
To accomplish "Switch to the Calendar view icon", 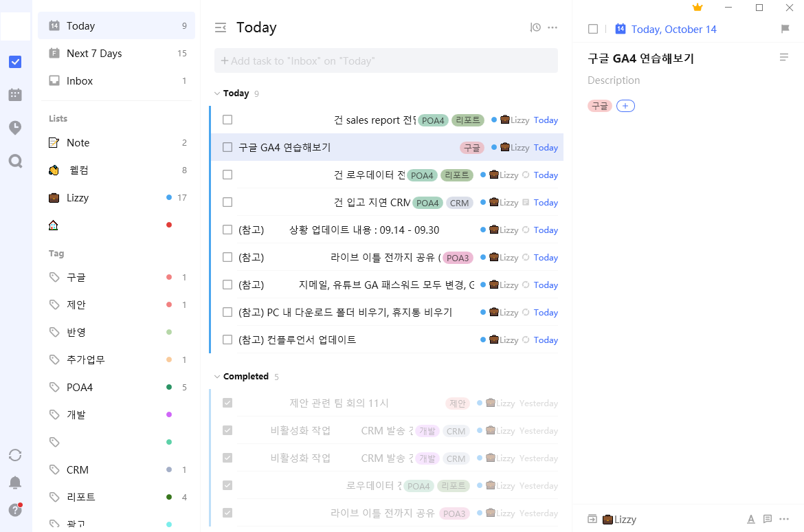I will click(15, 94).
